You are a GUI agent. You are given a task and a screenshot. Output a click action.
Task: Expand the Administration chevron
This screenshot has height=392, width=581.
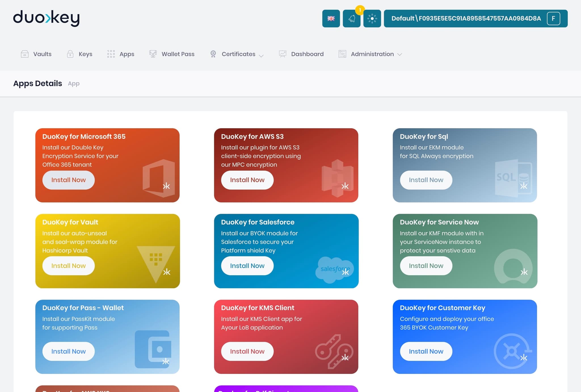(399, 54)
